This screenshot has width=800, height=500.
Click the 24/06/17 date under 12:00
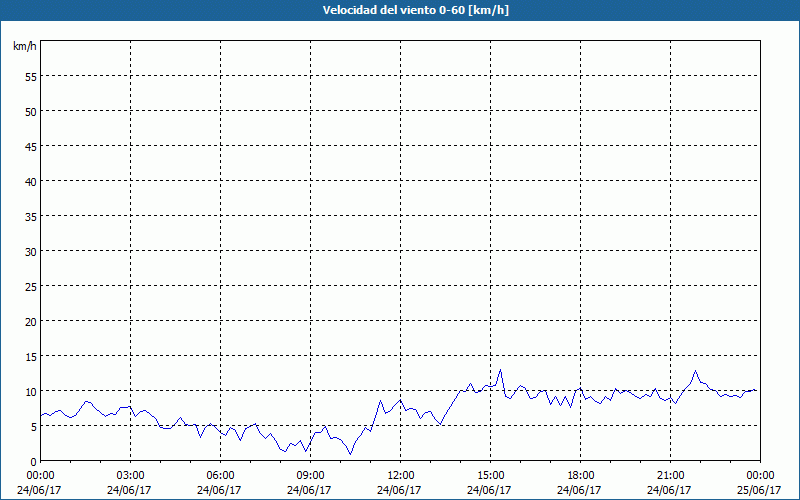tap(399, 490)
